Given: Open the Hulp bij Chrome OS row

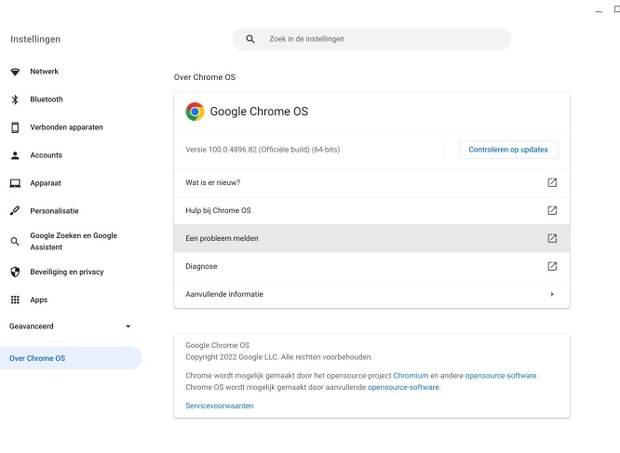Looking at the screenshot, I should [372, 210].
